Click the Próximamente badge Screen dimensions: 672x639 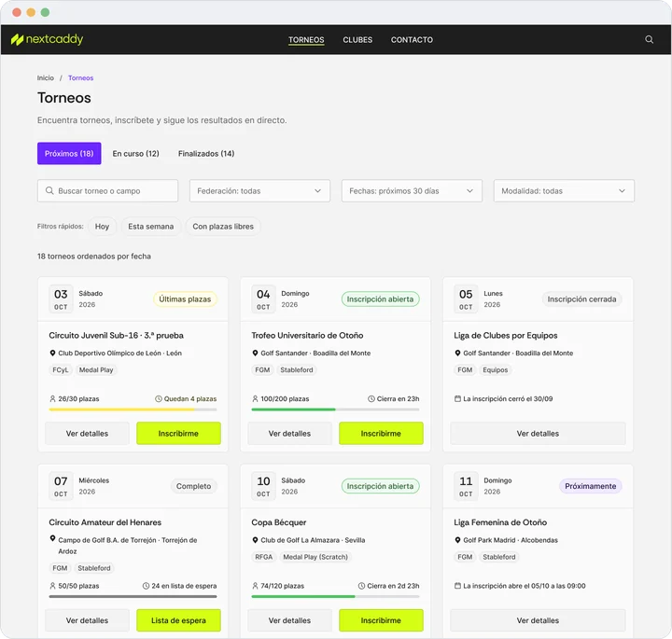pos(590,486)
